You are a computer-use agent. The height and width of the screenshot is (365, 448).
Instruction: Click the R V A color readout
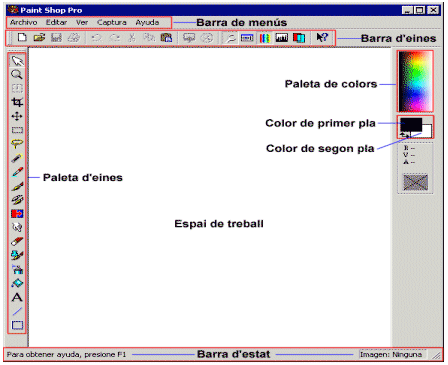coord(409,155)
